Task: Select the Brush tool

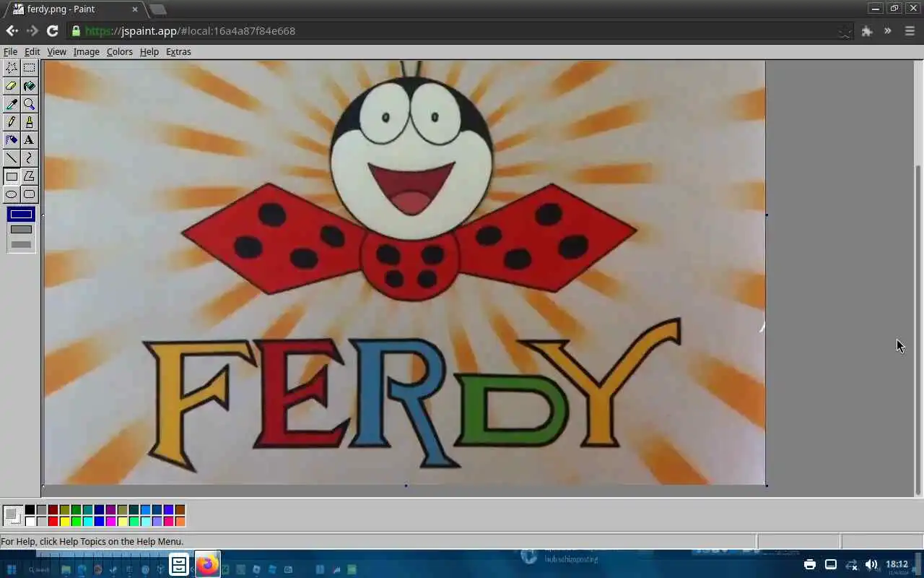Action: point(29,122)
